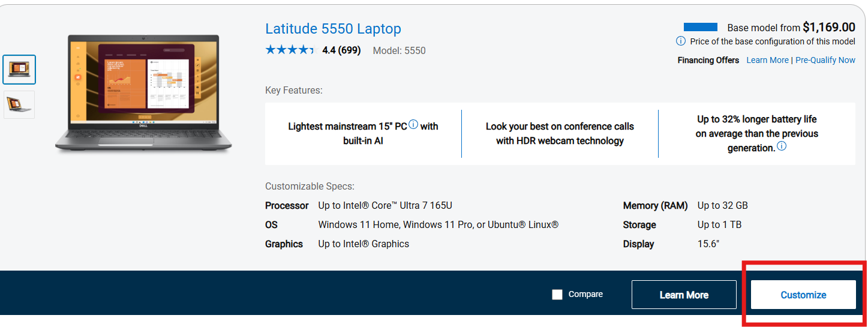The width and height of the screenshot is (868, 327).
Task: Click the Pre-Qualify Now link
Action: [x=825, y=60]
